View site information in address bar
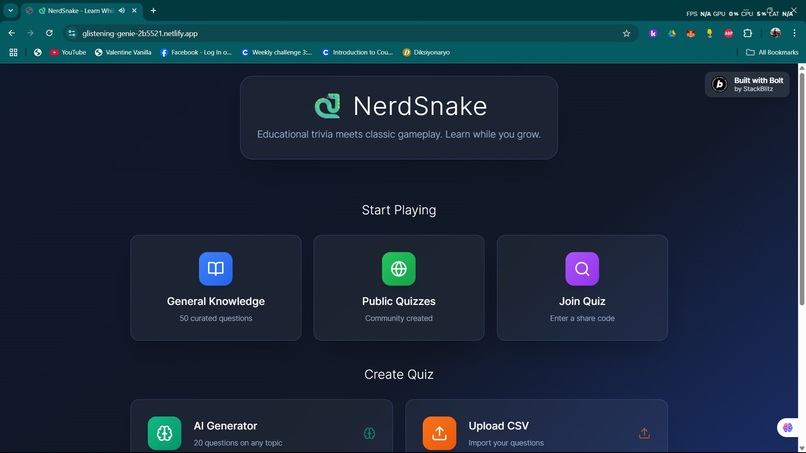 pos(72,33)
